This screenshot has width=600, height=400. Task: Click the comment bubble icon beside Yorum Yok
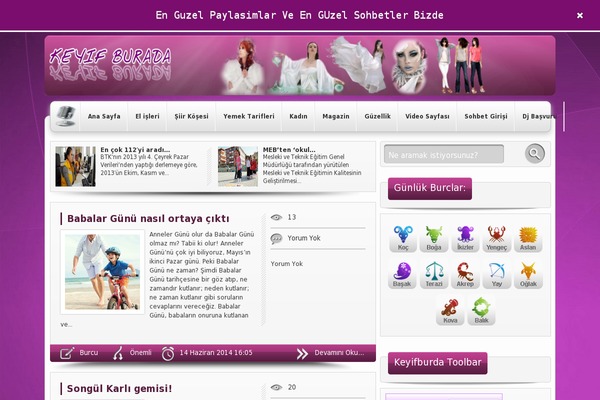click(276, 238)
